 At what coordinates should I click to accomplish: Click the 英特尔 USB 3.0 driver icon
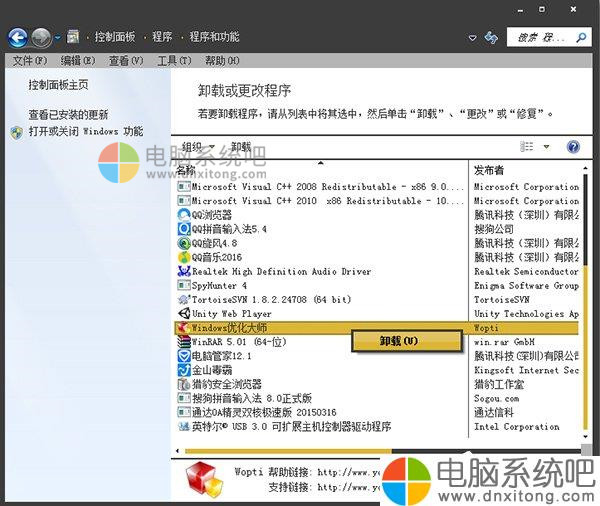(184, 426)
